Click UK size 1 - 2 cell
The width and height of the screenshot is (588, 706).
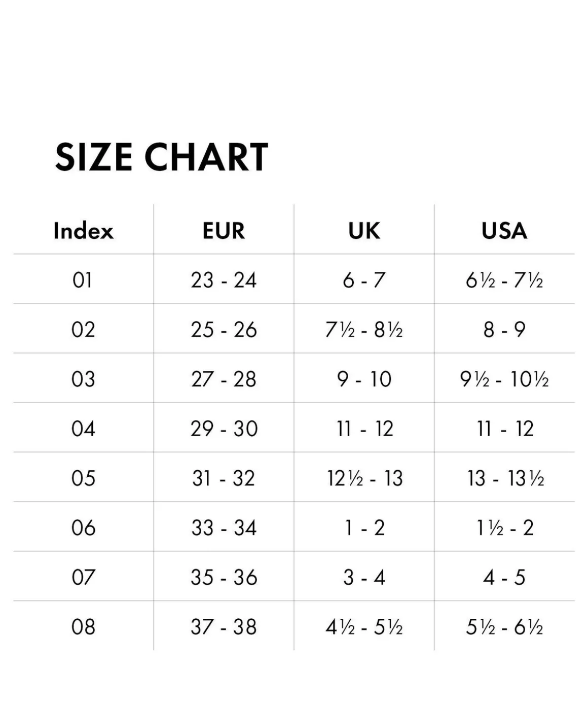364,528
